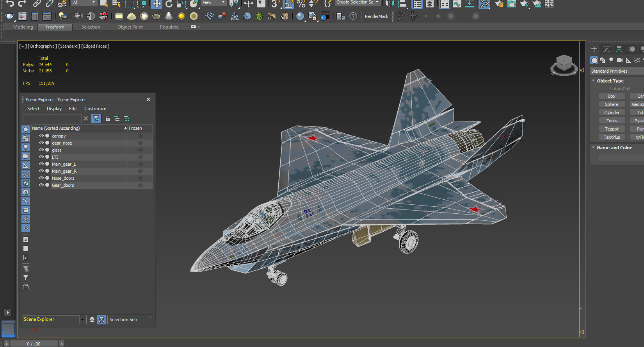Toggle the Percent Snap icon
The height and width of the screenshot is (347, 644).
[301, 4]
